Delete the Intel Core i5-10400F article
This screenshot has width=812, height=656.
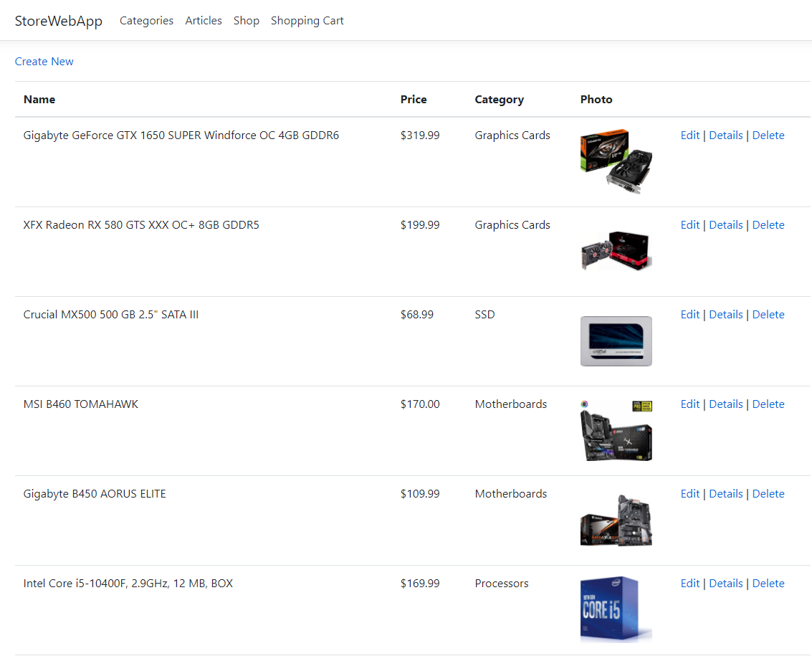(x=768, y=584)
